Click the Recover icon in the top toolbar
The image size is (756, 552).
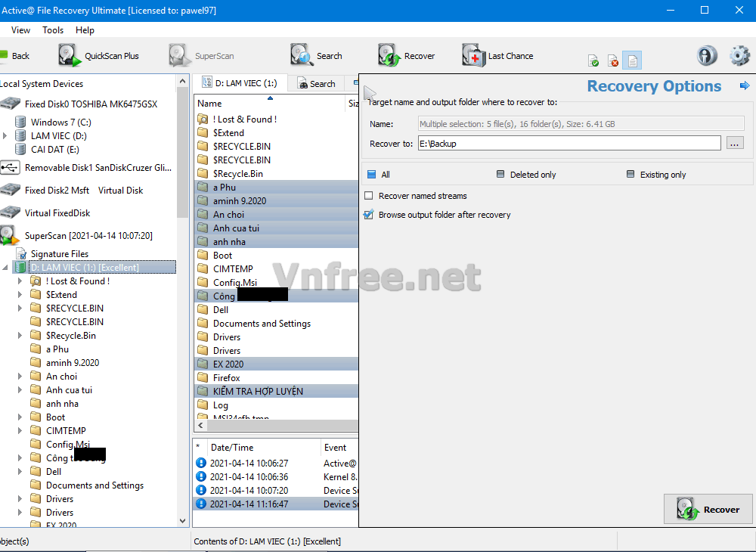click(407, 56)
